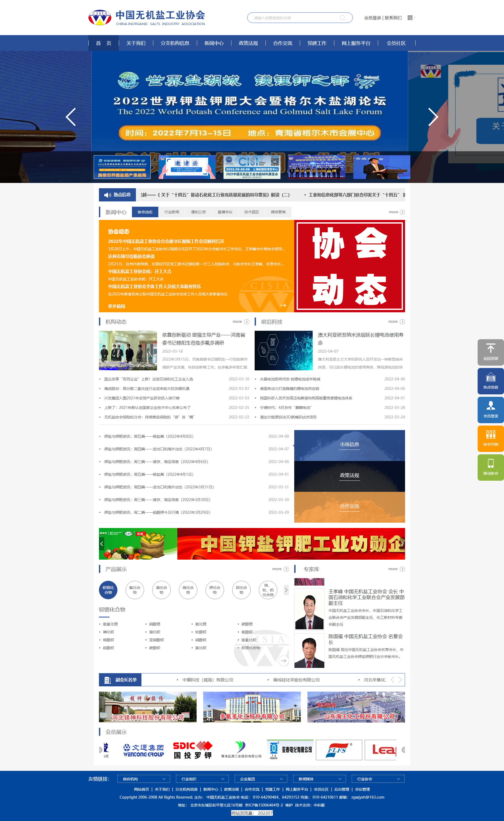
Task: Open the 协会刊例 sidebar icon
Action: point(490,438)
